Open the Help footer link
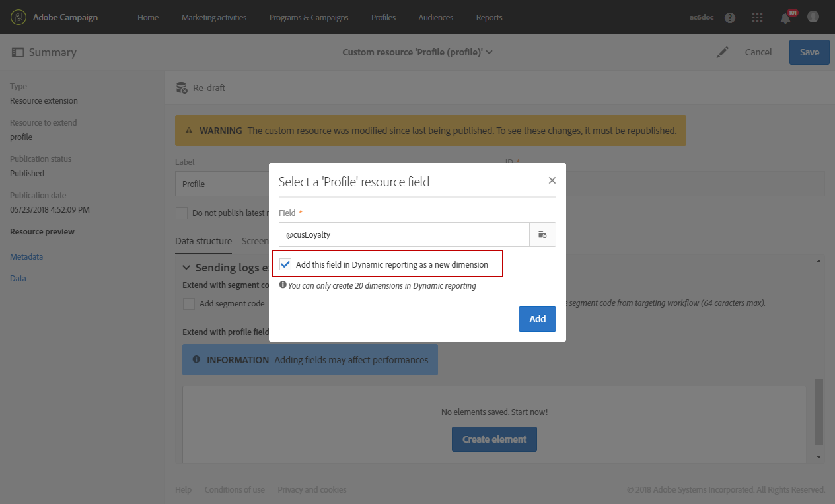Screen dimensions: 835x504 pyautogui.click(x=183, y=490)
